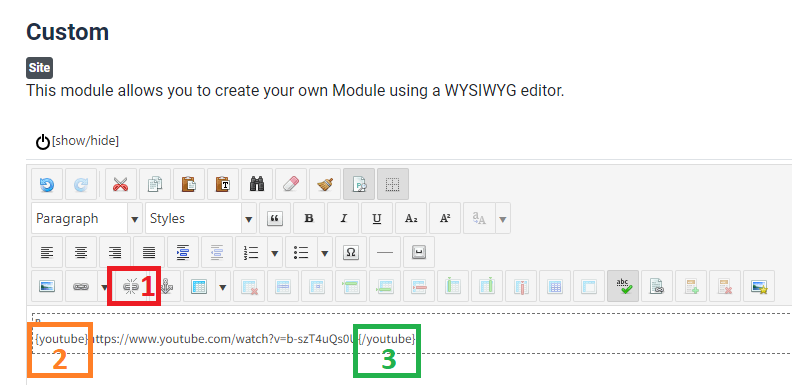Click the document with green plus icon
The image size is (792, 385).
pos(691,286)
